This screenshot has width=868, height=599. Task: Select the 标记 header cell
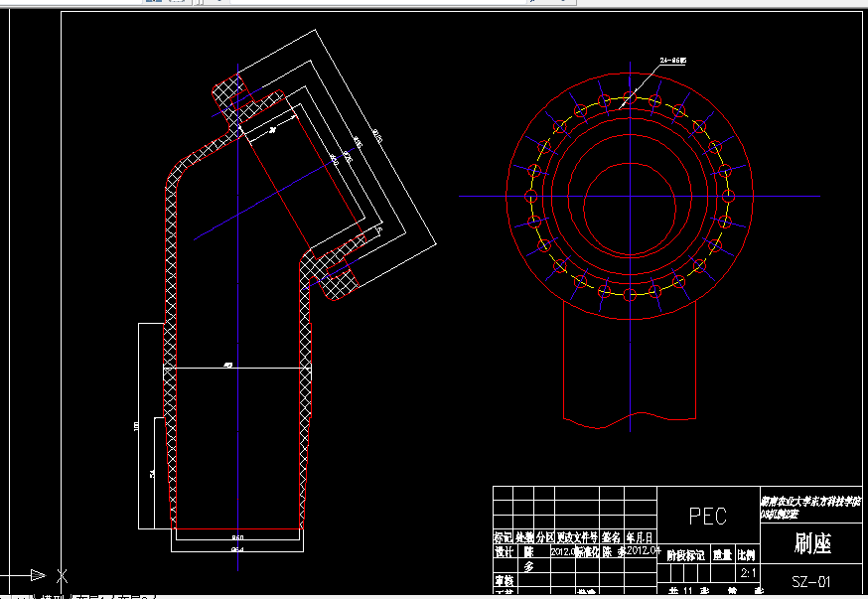pyautogui.click(x=504, y=537)
